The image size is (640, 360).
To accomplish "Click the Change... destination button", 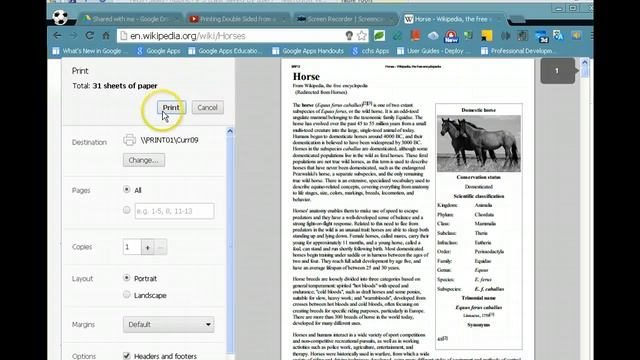I will coord(144,160).
